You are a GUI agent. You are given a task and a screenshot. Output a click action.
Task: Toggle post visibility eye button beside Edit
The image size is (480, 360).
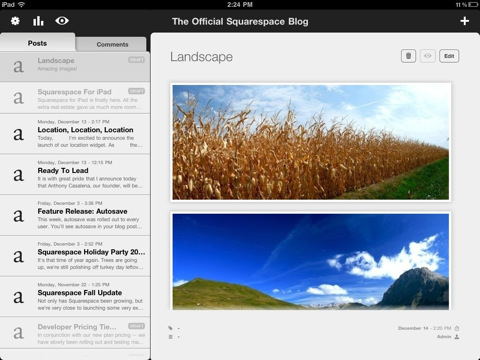pyautogui.click(x=428, y=56)
